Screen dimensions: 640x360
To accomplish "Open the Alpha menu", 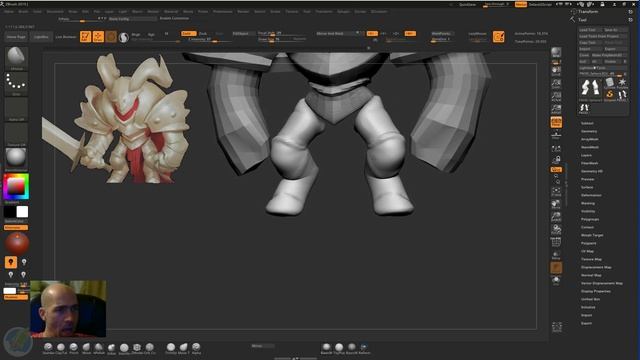I will (x=9, y=12).
